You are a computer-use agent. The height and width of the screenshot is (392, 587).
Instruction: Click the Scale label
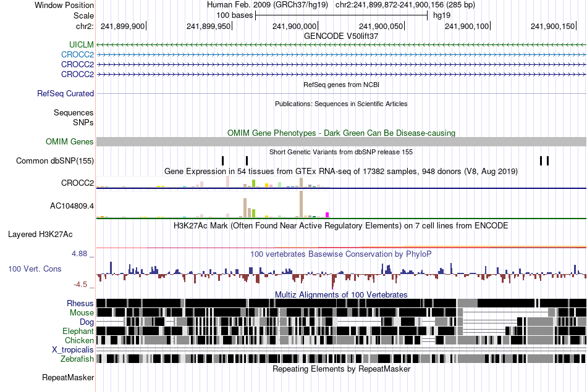pyautogui.click(x=83, y=15)
